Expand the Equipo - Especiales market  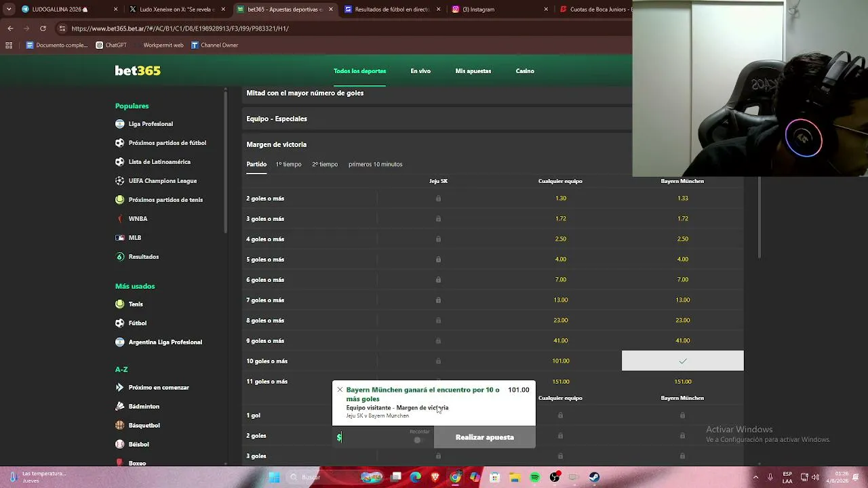pyautogui.click(x=437, y=119)
